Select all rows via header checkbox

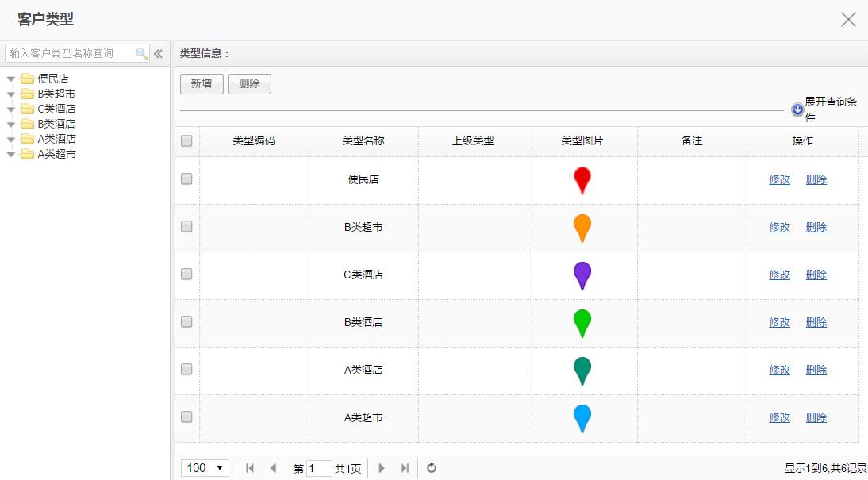point(186,141)
